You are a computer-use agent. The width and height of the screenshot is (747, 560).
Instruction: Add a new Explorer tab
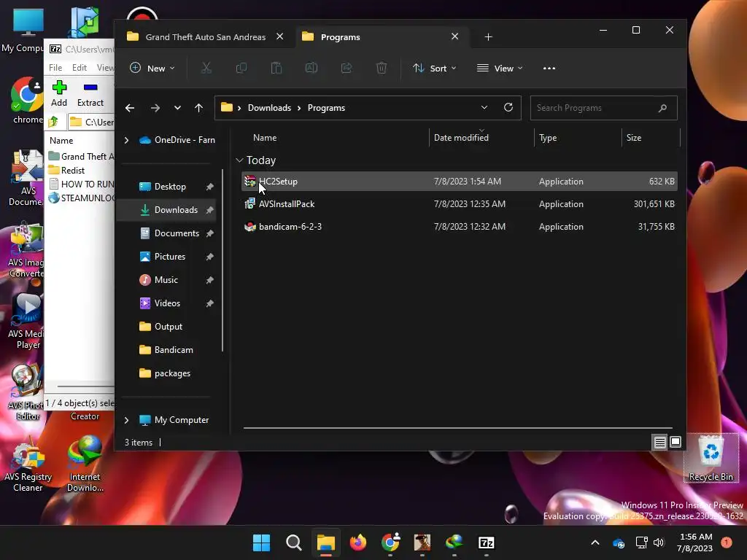[x=488, y=36]
